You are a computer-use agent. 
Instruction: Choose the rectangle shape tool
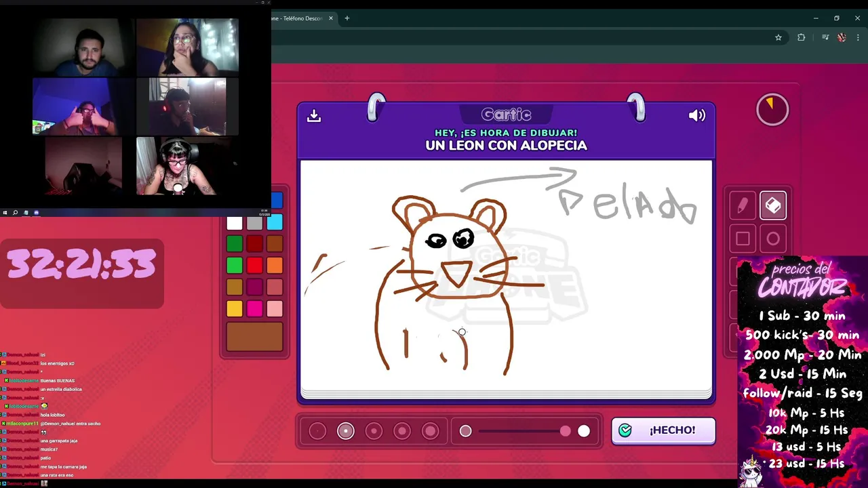coord(743,239)
